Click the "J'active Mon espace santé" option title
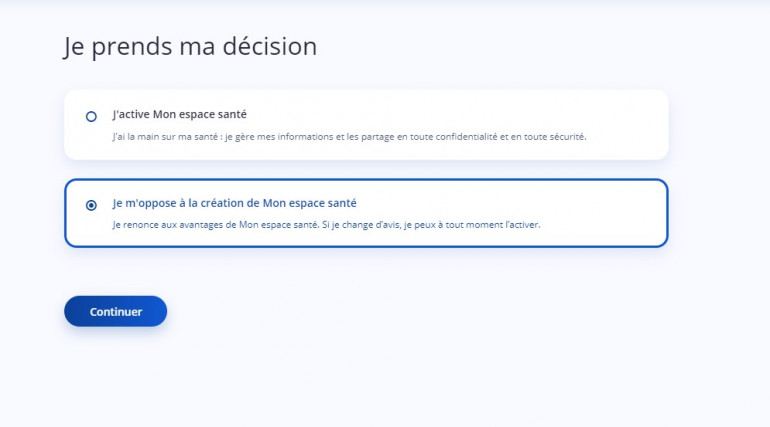The image size is (770, 427). (x=179, y=114)
